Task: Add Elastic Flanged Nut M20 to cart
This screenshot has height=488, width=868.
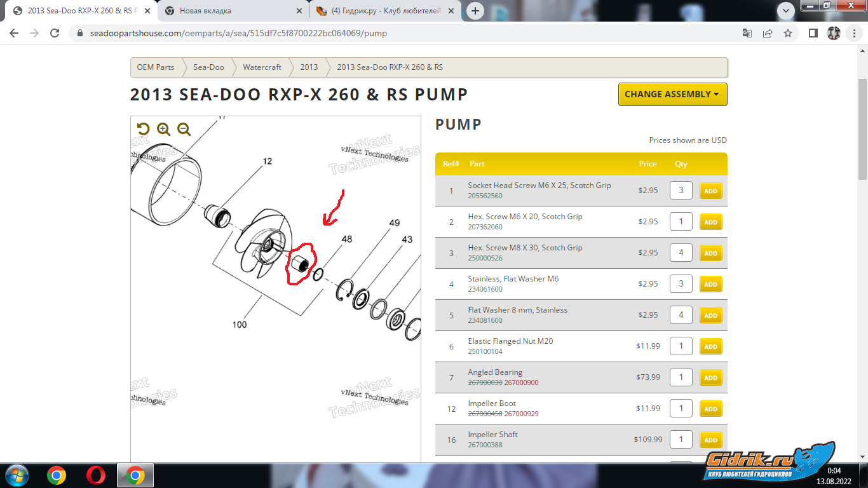Action: point(710,346)
